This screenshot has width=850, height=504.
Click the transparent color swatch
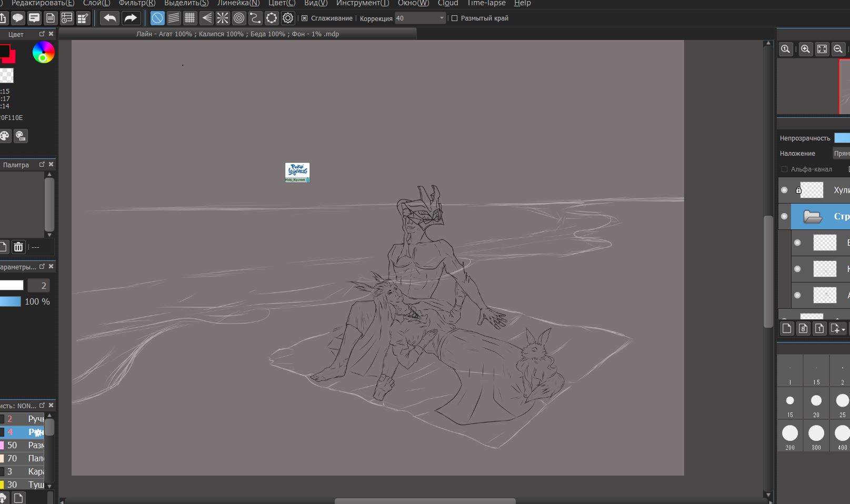pyautogui.click(x=6, y=75)
